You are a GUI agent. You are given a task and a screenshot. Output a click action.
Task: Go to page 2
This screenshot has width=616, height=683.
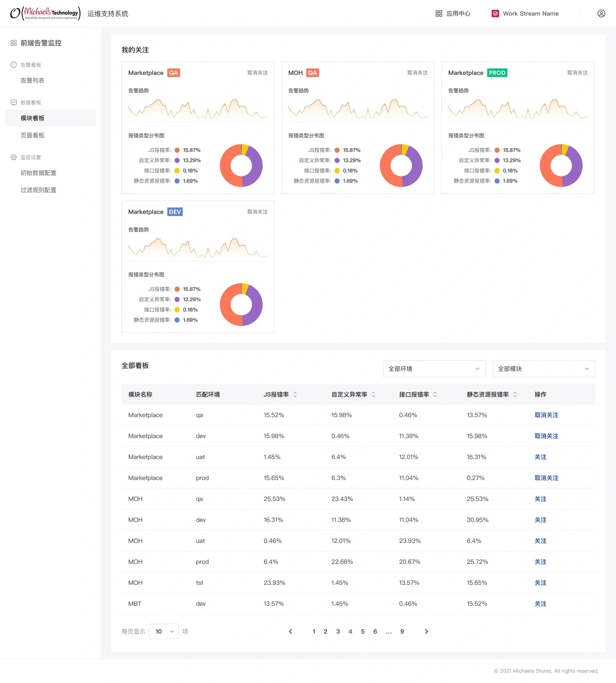pos(326,631)
